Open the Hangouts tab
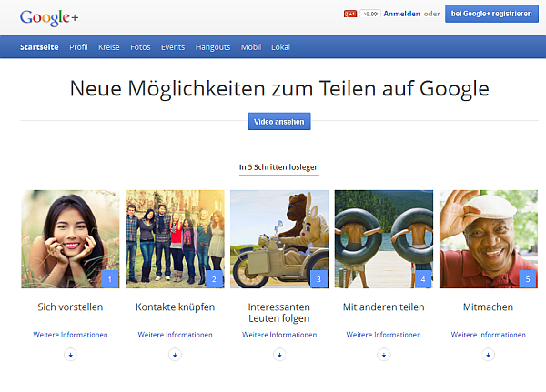 click(213, 47)
